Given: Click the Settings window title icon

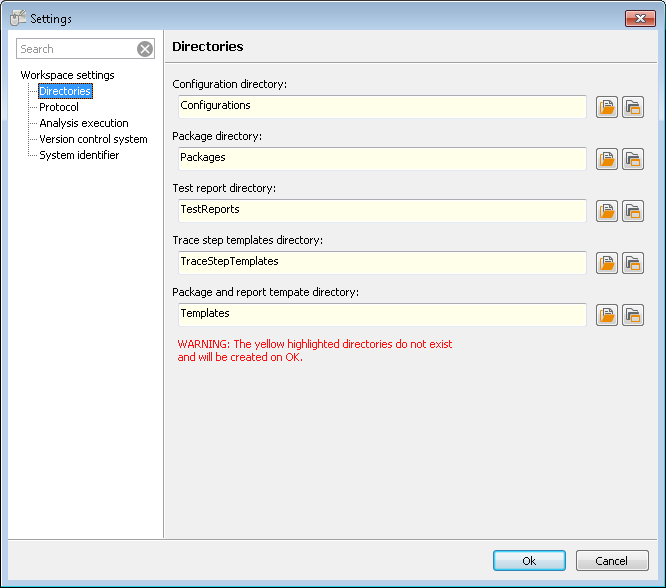Looking at the screenshot, I should click(17, 18).
